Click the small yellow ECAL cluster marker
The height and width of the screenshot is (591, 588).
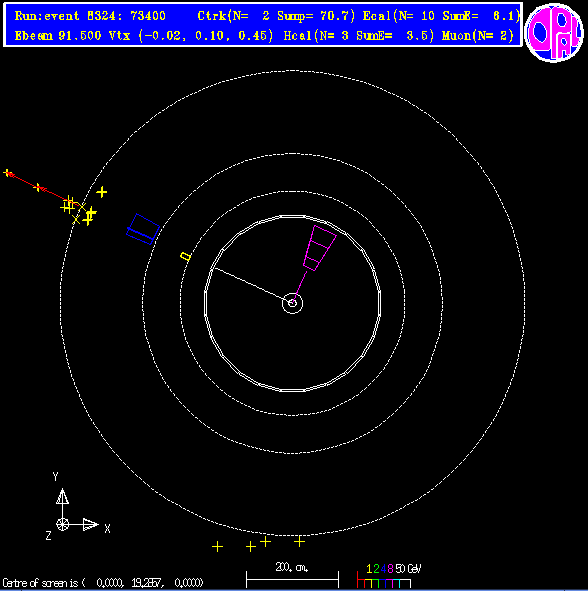185,257
